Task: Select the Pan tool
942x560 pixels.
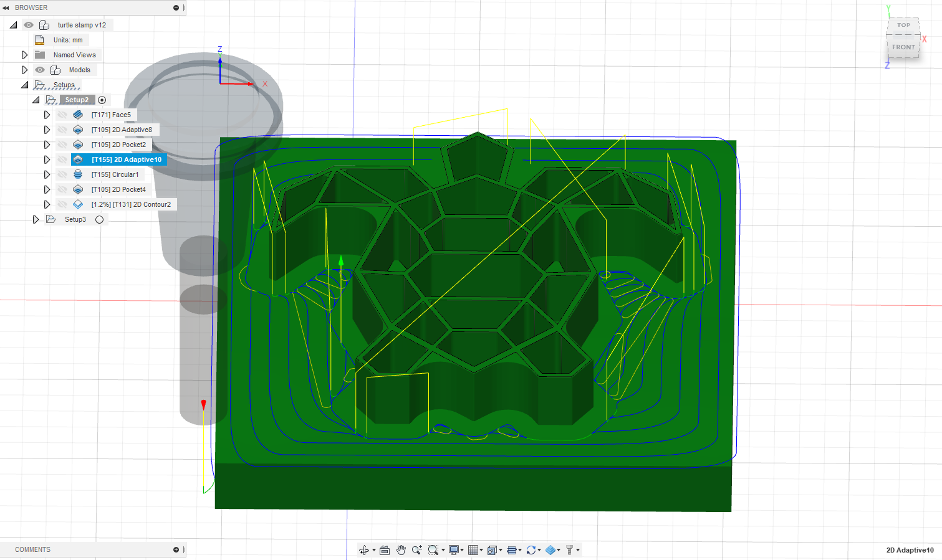Action: coord(401,550)
